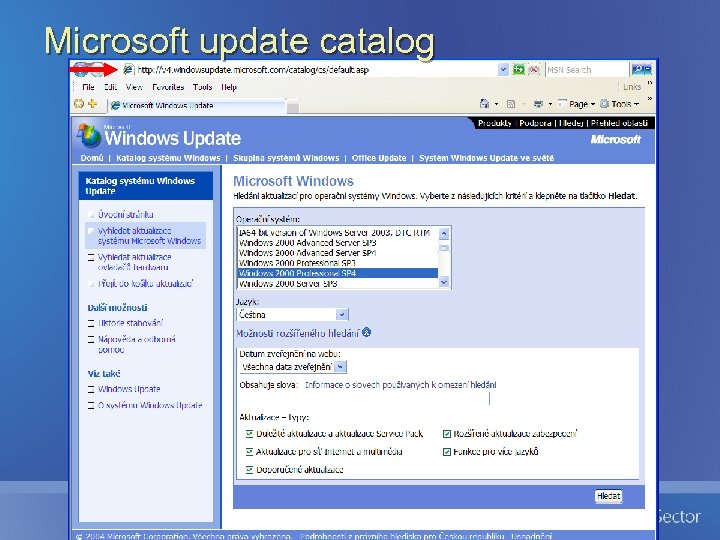Click the OS list scroll-down arrow
720x540 pixels.
click(x=444, y=282)
